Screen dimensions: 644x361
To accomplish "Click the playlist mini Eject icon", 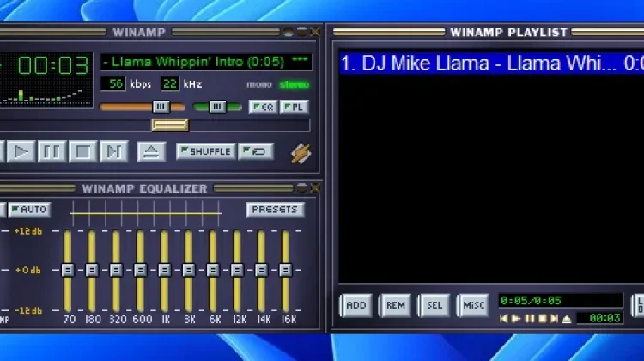I will (567, 319).
